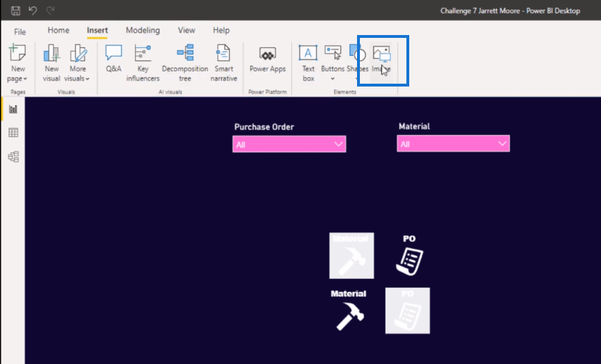Open the Modeling ribbon tab
This screenshot has width=601, height=364.
pyautogui.click(x=142, y=30)
